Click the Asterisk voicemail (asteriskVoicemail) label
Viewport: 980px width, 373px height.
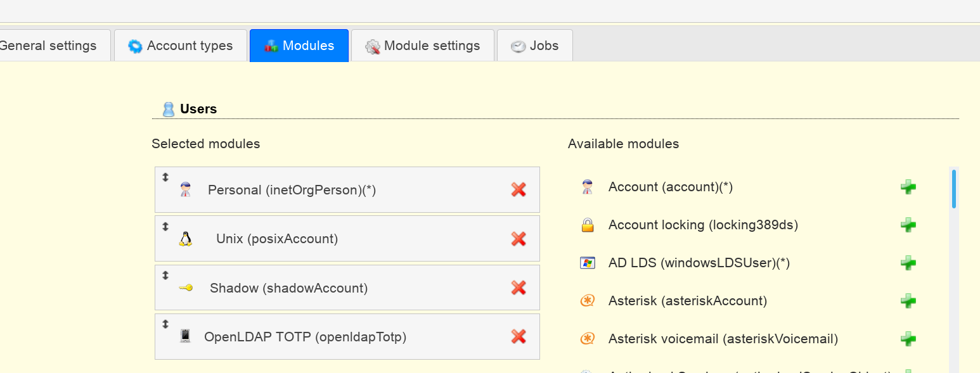[x=723, y=339]
